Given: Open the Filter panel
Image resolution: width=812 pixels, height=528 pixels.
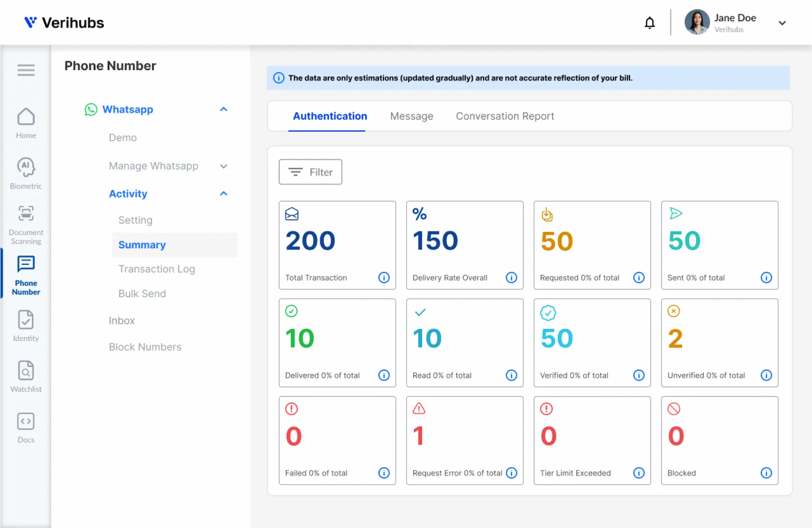Looking at the screenshot, I should tap(310, 172).
